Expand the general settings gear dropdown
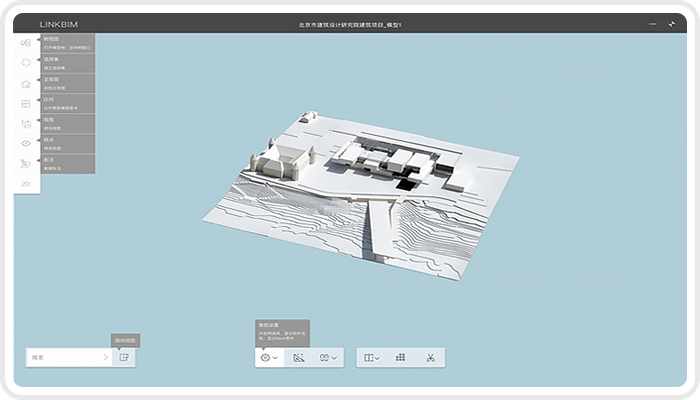700x400 pixels. 269,357
